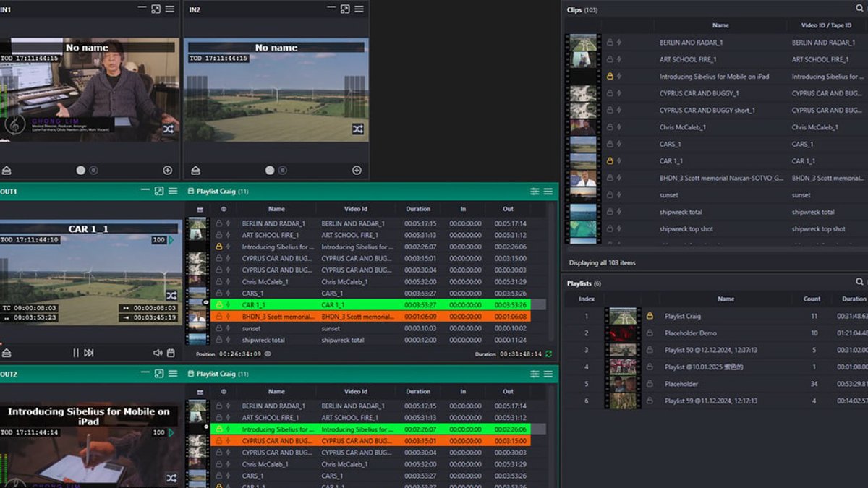Toggle lock on BERLIN AND RADAR_1 in Clips
868x488 pixels.
click(x=610, y=43)
